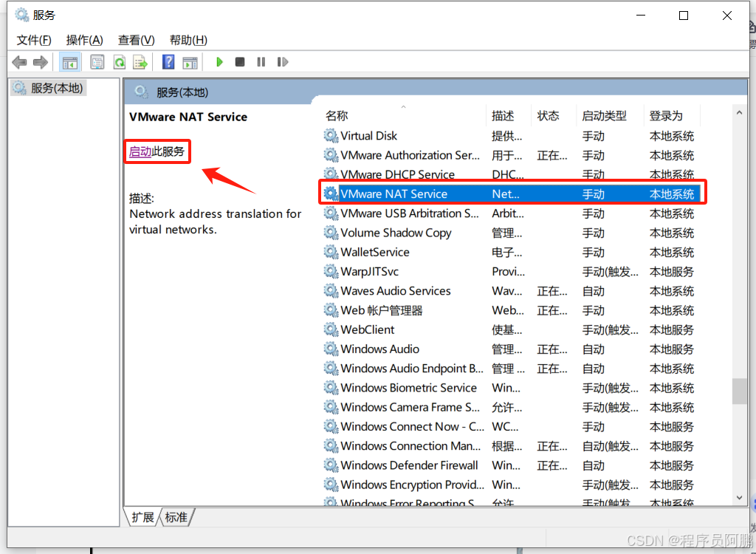Sort by the 描述 column header
Image resolution: width=756 pixels, height=554 pixels.
509,116
